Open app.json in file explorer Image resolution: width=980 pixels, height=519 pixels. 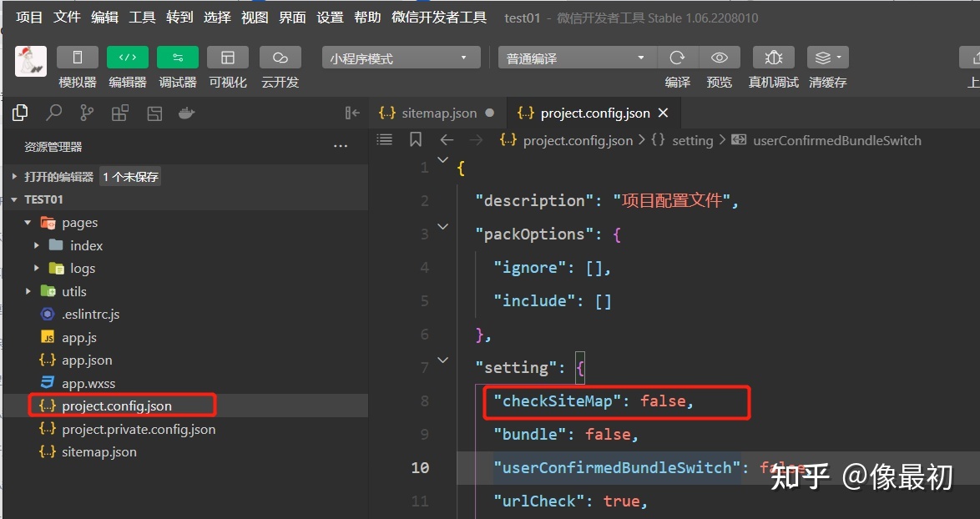click(x=87, y=360)
